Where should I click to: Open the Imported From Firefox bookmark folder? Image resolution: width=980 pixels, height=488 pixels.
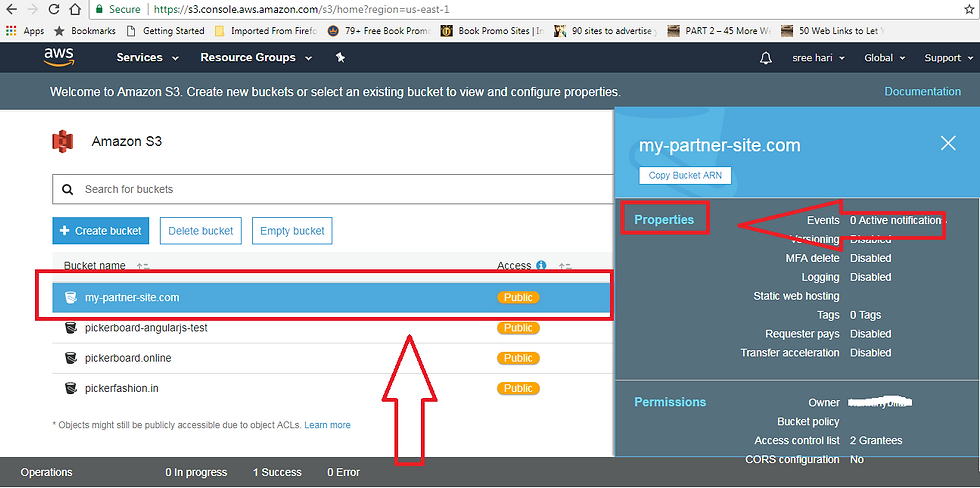point(266,31)
